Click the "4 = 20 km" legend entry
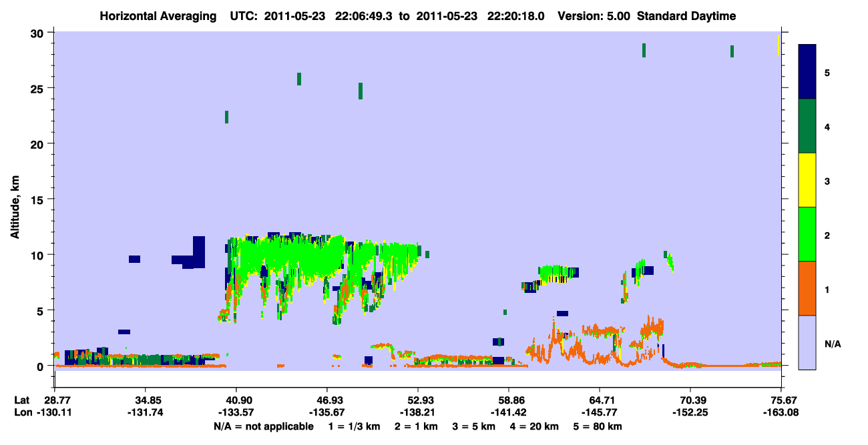 click(533, 426)
